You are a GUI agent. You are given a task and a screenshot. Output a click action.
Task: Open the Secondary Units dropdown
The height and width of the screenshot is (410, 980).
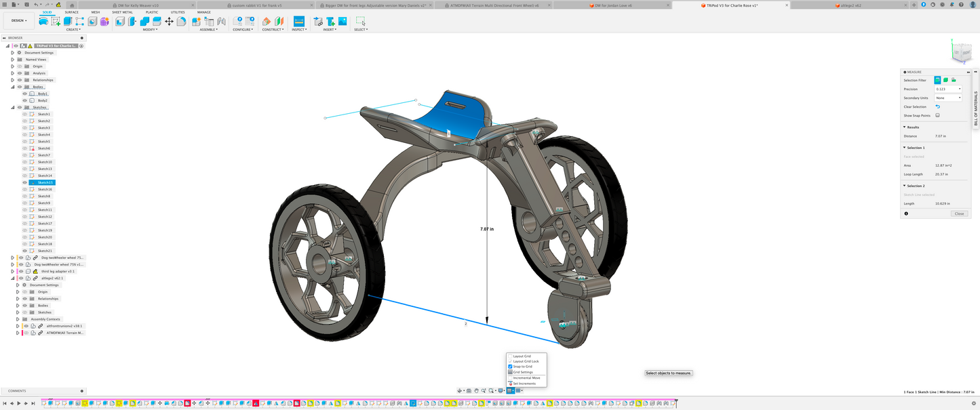(948, 98)
